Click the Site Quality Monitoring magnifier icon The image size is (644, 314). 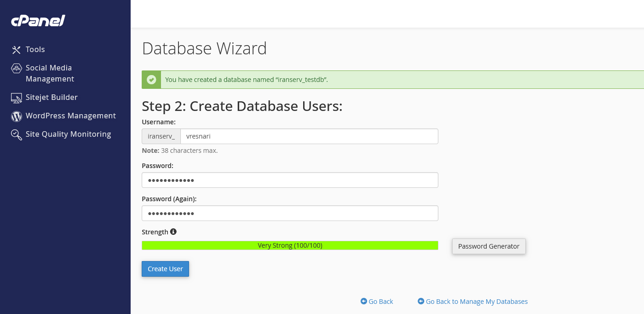(x=17, y=134)
